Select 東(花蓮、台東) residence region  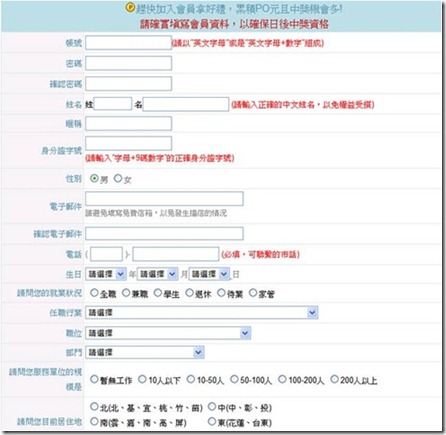click(212, 421)
